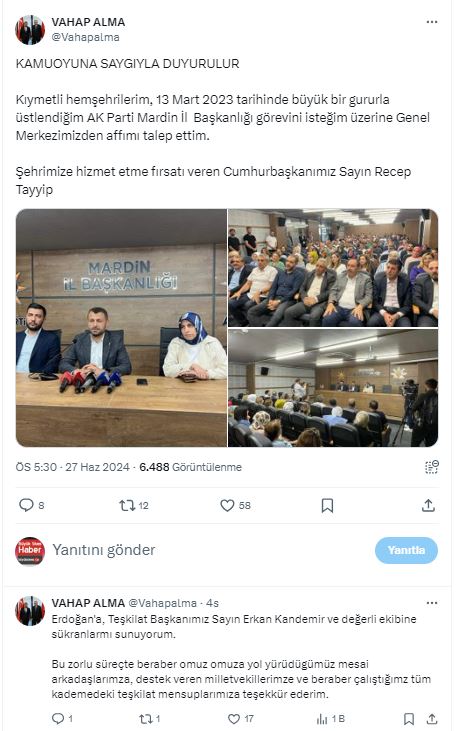Open VAHAP ALMA profile avatar at top
Viewport: 457px width, 731px height.
pos(30,30)
